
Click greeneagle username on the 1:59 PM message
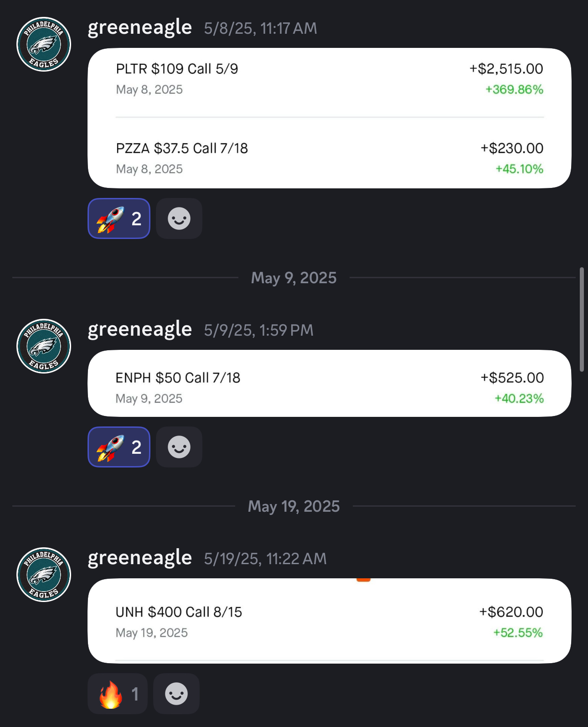point(139,329)
